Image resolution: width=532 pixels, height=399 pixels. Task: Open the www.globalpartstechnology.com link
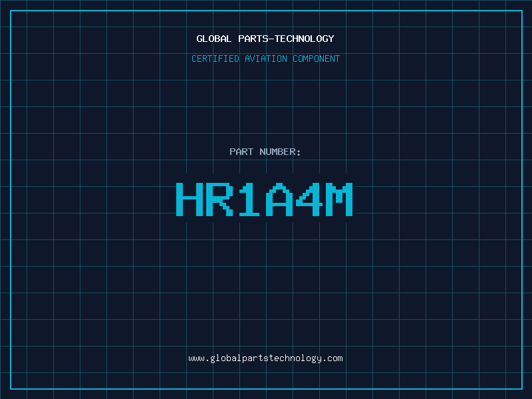[265, 358]
